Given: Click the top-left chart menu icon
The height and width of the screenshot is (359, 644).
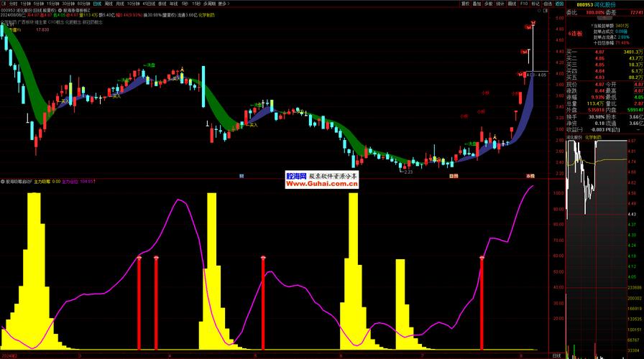Looking at the screenshot, I should click(3, 4).
